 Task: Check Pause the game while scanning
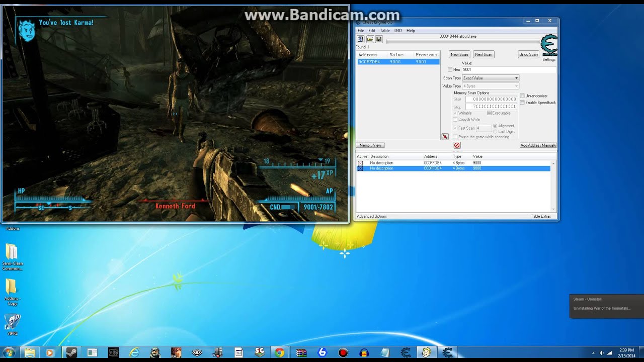(455, 137)
